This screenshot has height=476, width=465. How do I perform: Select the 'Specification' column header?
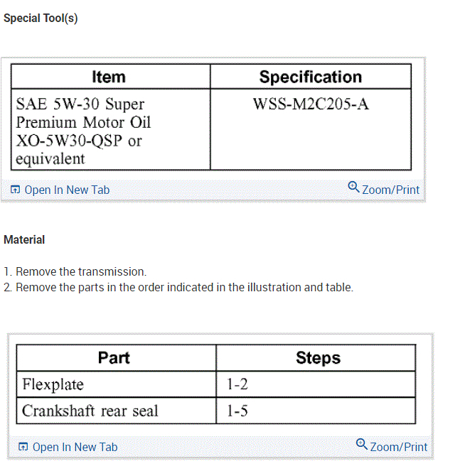point(310,77)
